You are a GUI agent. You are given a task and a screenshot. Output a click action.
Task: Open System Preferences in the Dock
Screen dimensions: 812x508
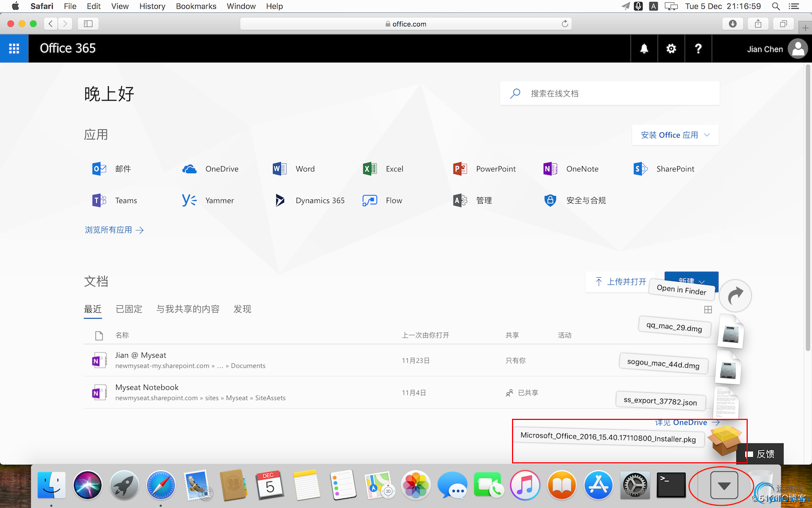(635, 485)
